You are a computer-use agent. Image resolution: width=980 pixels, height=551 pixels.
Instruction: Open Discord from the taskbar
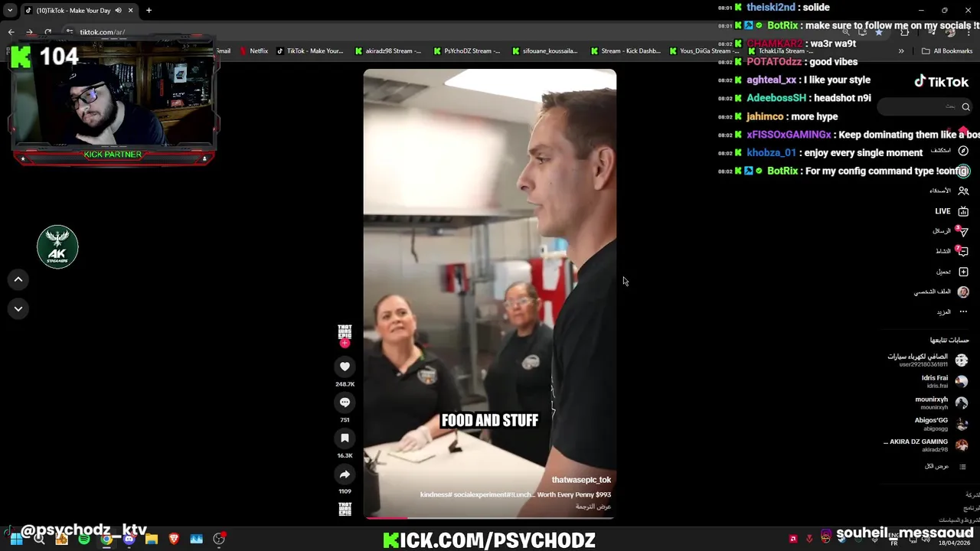(x=129, y=539)
